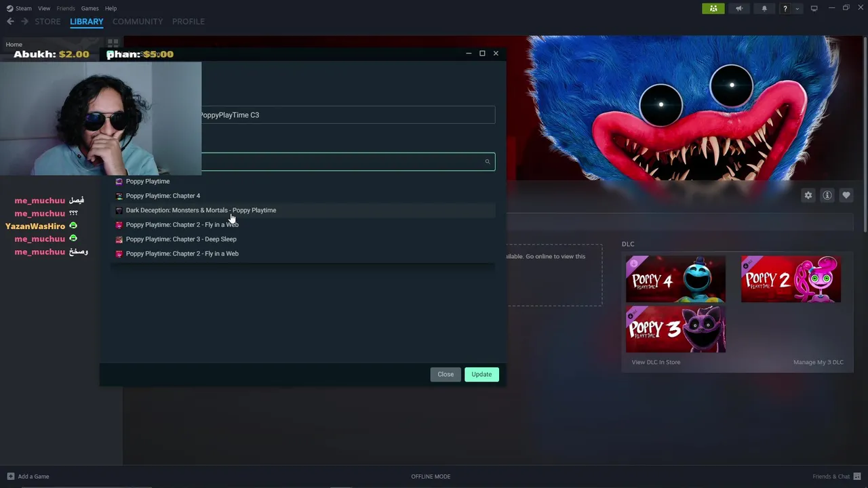Click the search icon in the dialog
This screenshot has height=488, width=868.
point(487,162)
